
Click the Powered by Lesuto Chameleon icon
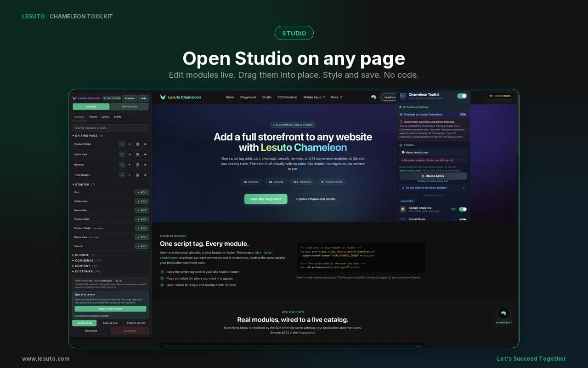coord(401,115)
